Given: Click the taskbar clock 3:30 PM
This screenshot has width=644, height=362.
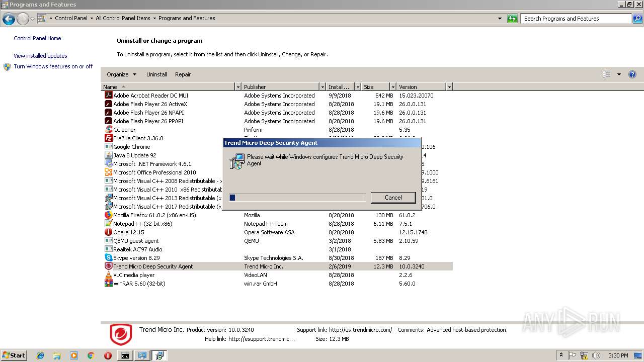Looking at the screenshot, I should click(x=618, y=355).
